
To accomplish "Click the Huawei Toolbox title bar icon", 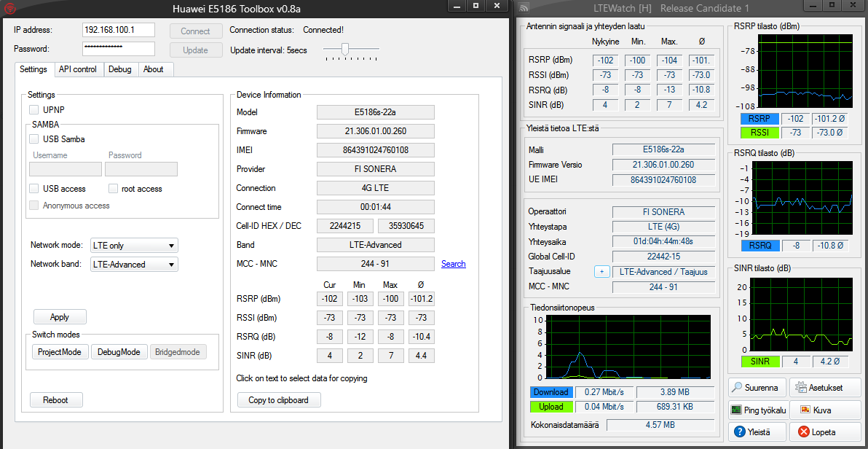I will (x=9, y=8).
